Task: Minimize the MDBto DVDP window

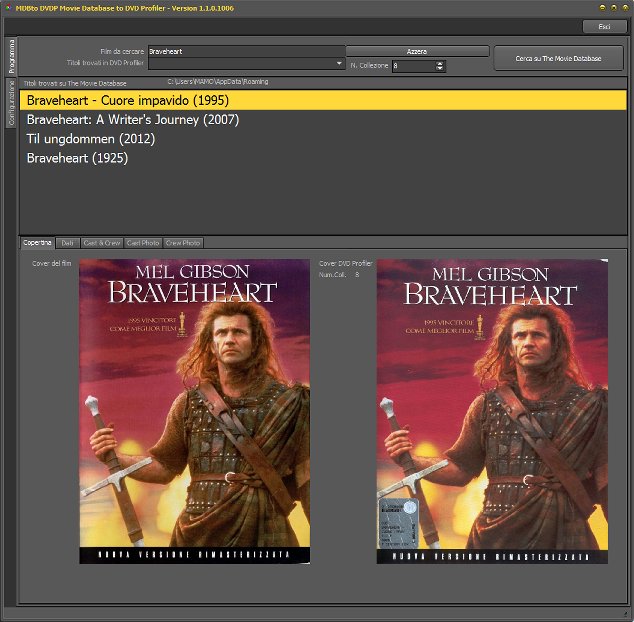Action: tap(602, 7)
